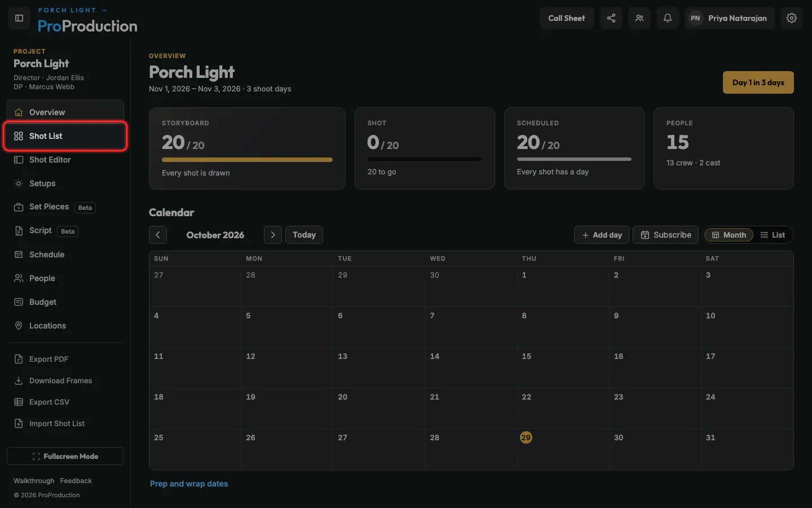Open the Storyboard 20/20 card
Viewport: 812px width, 508px height.
point(247,148)
